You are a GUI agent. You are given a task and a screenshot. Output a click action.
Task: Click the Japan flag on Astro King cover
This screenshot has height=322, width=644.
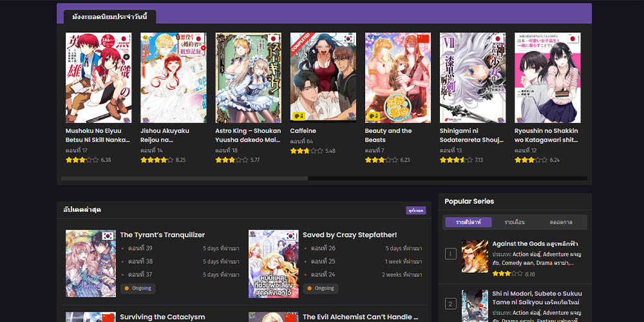coord(273,39)
